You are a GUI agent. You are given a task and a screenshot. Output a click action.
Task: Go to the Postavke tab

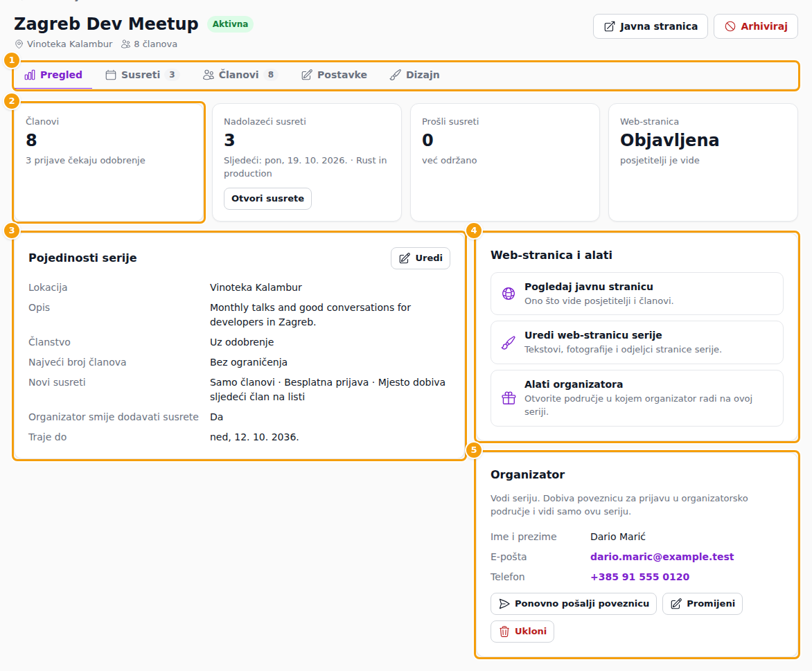[x=334, y=75]
